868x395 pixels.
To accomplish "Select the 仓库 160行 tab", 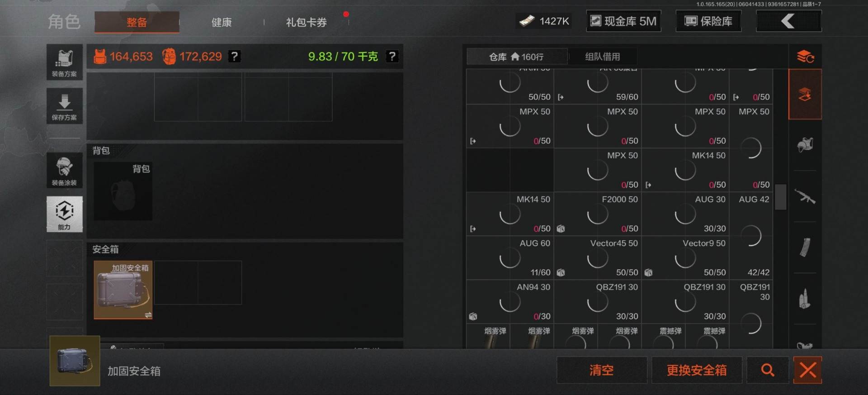I will (517, 57).
